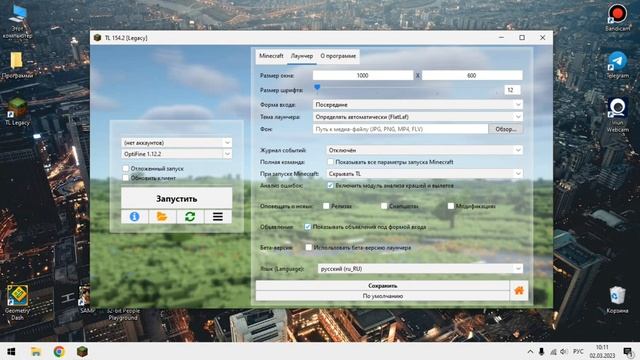640x360 pixels.
Task: Switch to the О программе tab
Action: pos(338,56)
